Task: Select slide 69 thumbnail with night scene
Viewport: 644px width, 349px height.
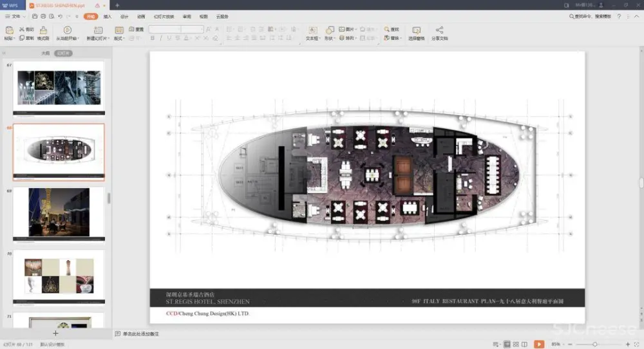Action: point(59,213)
